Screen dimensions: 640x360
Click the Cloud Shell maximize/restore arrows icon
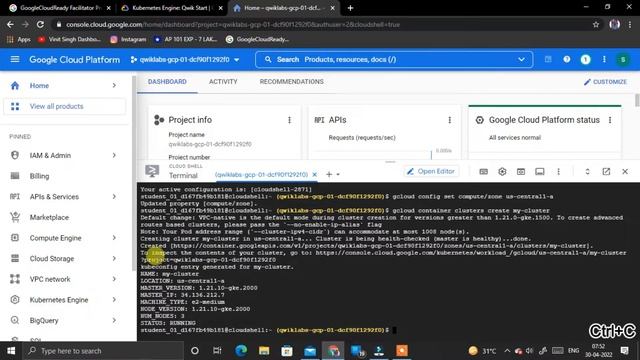(587, 172)
